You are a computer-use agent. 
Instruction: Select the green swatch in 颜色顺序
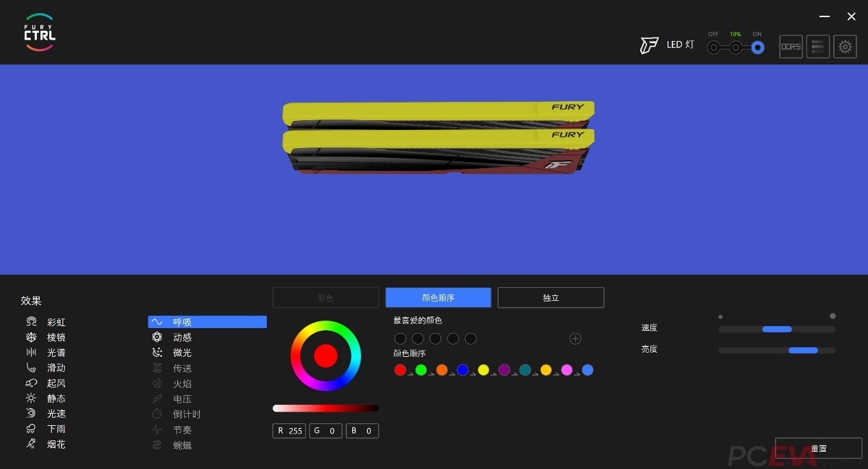421,370
